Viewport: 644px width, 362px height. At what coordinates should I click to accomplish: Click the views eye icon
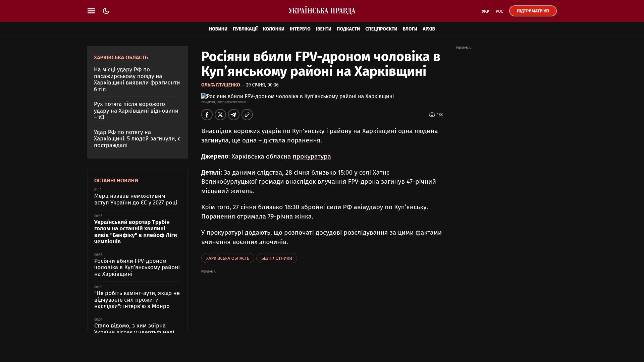pyautogui.click(x=432, y=115)
